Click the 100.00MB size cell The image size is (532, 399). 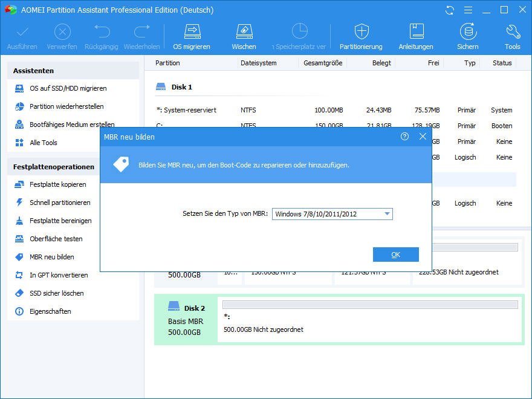tap(328, 110)
